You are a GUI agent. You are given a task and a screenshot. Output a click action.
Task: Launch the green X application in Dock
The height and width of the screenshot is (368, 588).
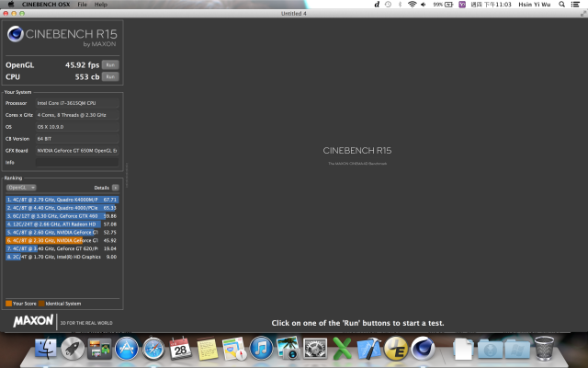[342, 348]
